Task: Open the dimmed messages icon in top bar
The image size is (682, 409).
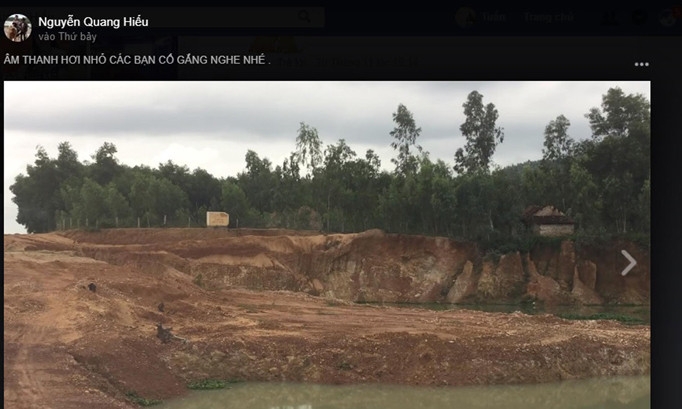Action: (639, 18)
